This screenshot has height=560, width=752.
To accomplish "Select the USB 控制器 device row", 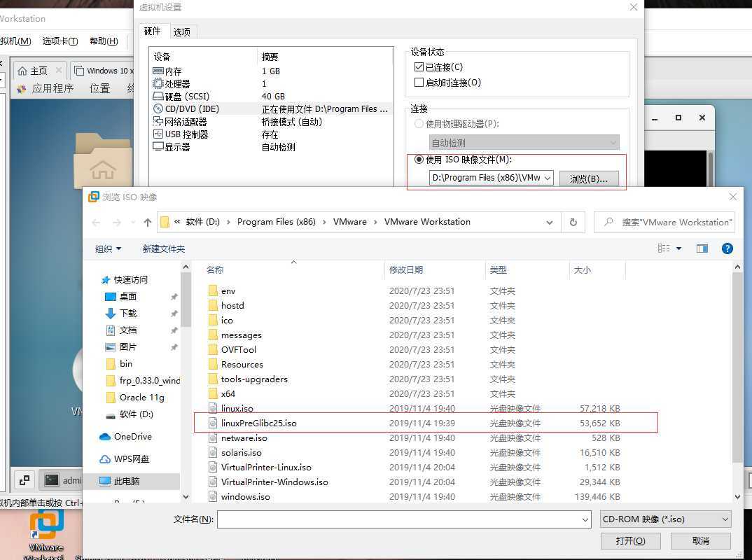I will click(271, 134).
